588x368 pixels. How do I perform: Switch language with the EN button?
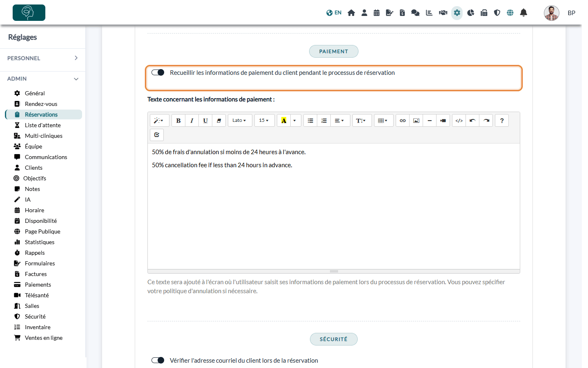tap(334, 13)
